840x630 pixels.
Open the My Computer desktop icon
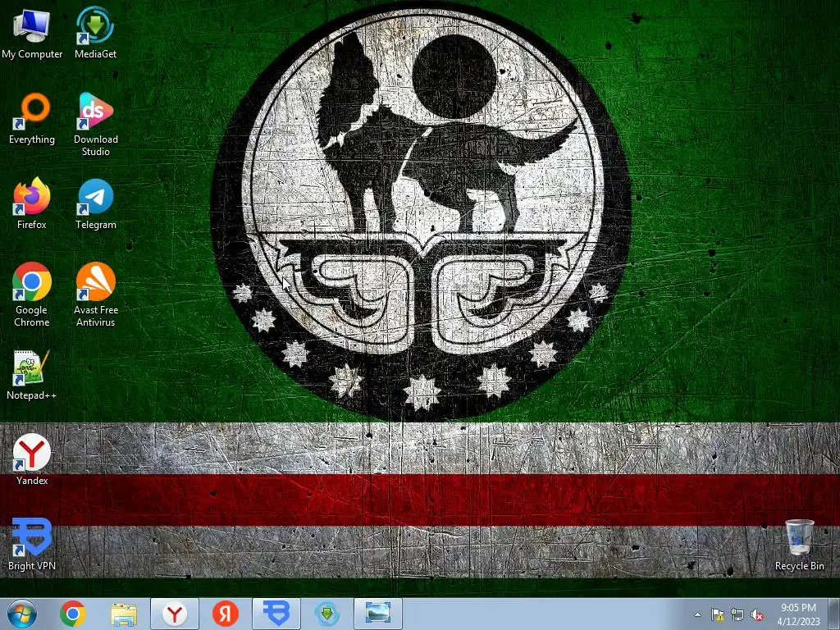pyautogui.click(x=32, y=32)
